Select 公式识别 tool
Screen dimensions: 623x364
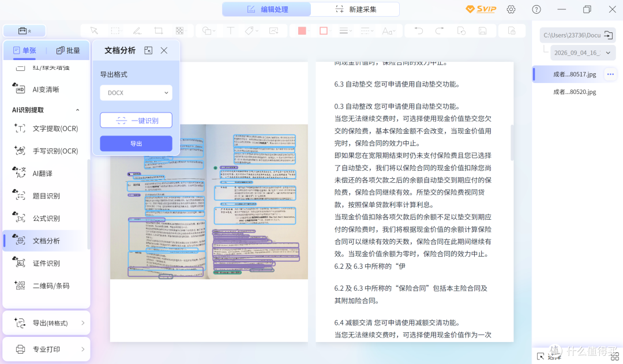tap(46, 218)
